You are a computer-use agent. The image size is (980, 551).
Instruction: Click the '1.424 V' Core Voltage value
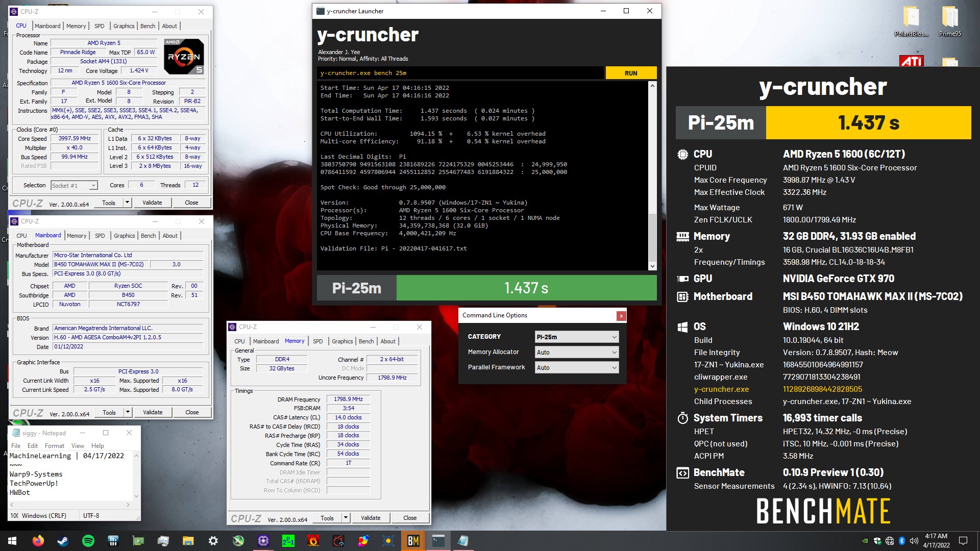click(x=139, y=71)
